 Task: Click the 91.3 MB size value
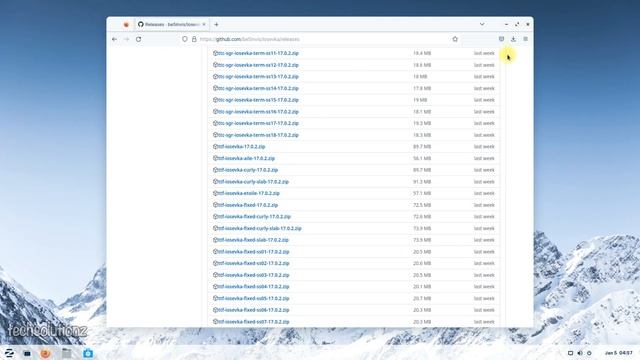(422, 182)
